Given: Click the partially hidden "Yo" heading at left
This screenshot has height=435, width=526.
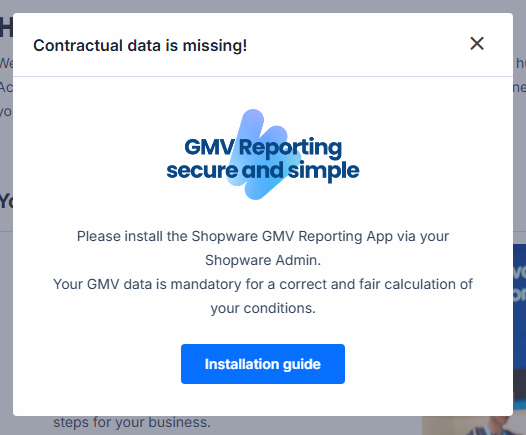Looking at the screenshot, I should pyautogui.click(x=6, y=202).
